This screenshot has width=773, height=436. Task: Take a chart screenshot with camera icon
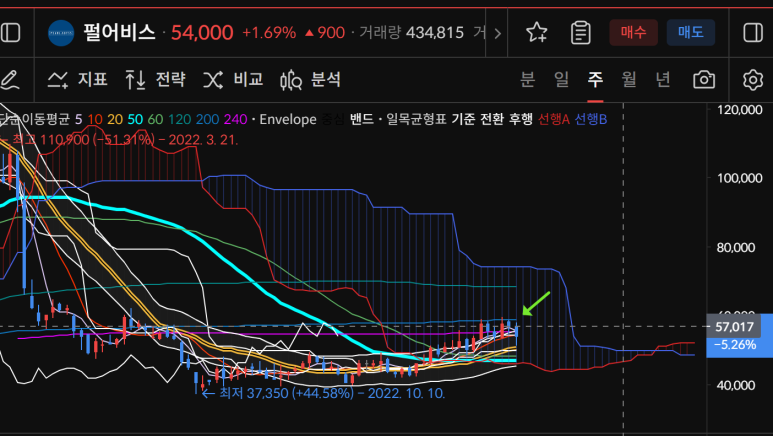coord(703,79)
